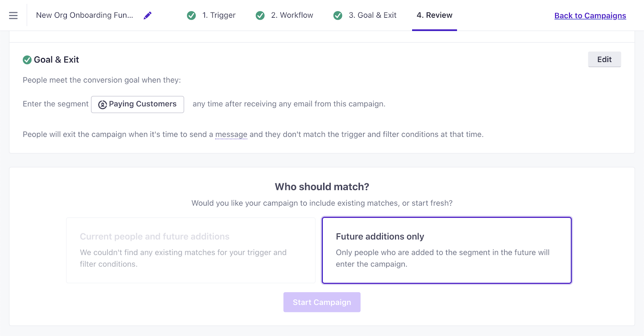644x336 pixels.
Task: Start the campaign
Action: tap(322, 302)
